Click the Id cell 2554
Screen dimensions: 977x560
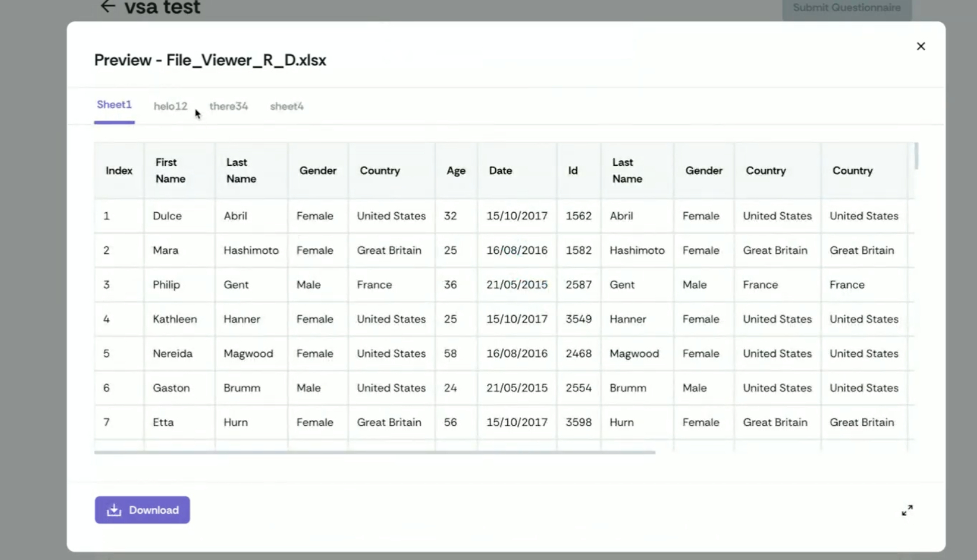coord(579,388)
